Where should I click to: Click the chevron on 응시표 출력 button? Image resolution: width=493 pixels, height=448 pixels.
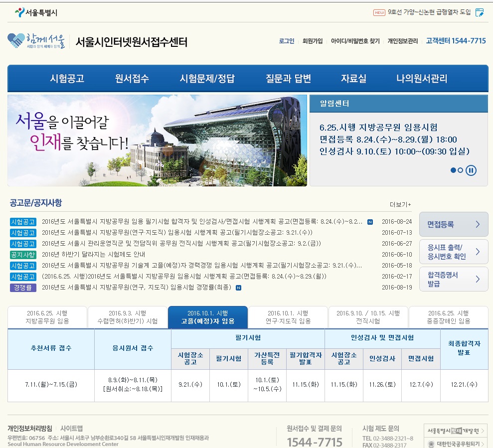(x=478, y=252)
